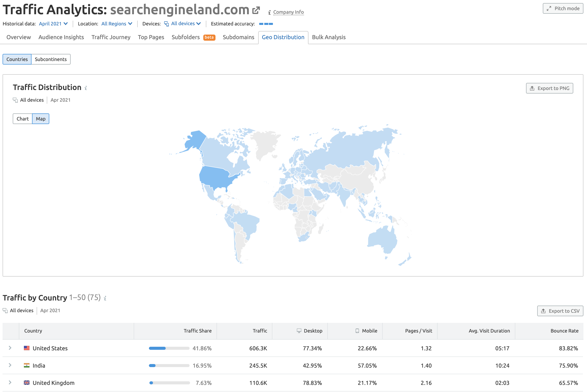The width and height of the screenshot is (587, 392).
Task: Click Export to CSV
Action: (560, 311)
